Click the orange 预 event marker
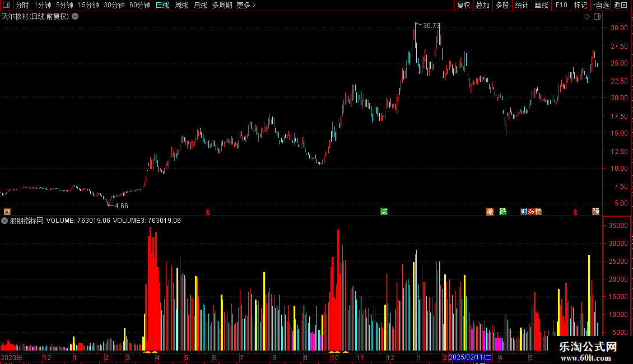Image resolution: width=633 pixels, height=364 pixels. pos(595,212)
